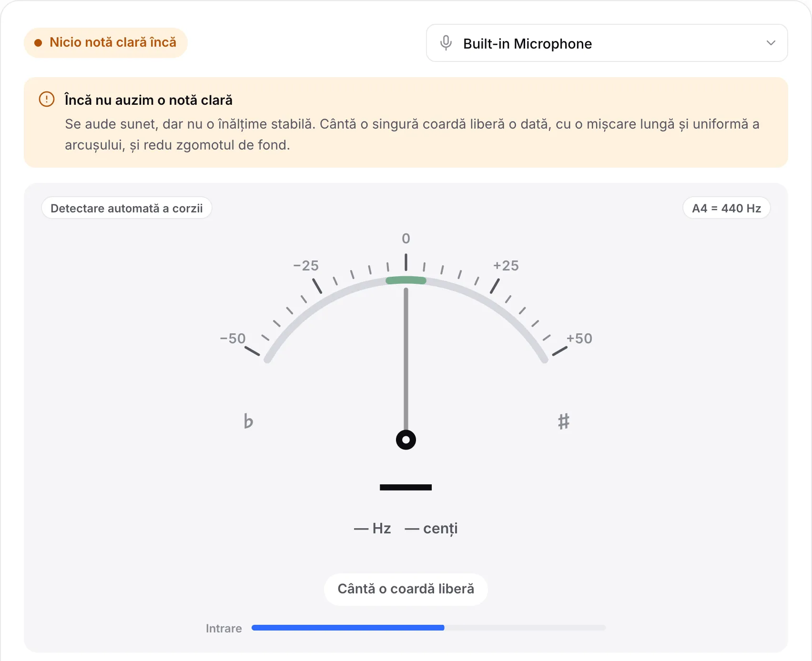Open the Built-in Microphone dropdown

tap(607, 43)
